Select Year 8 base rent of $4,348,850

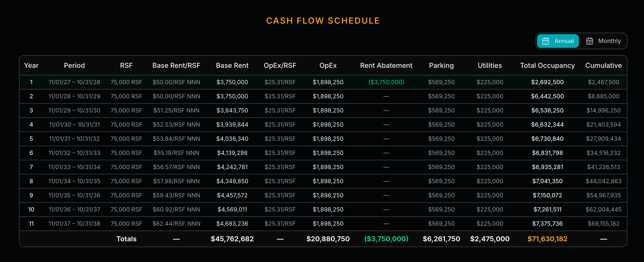232,181
